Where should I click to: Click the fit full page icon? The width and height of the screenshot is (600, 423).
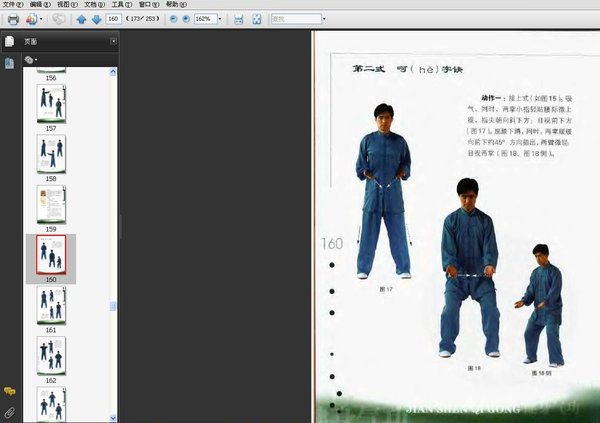pyautogui.click(x=257, y=19)
